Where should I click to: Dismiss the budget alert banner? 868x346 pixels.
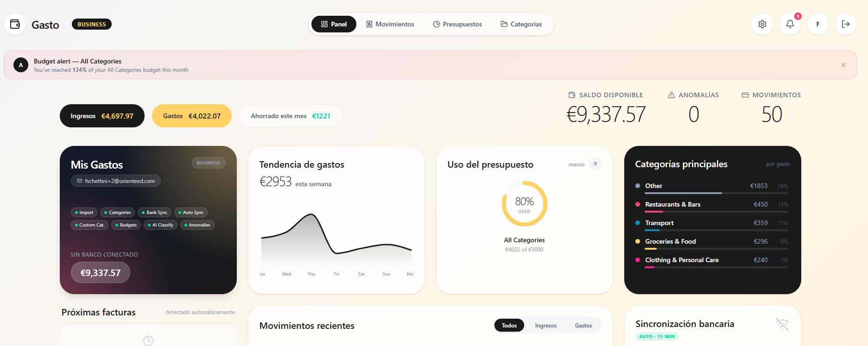[x=843, y=65]
